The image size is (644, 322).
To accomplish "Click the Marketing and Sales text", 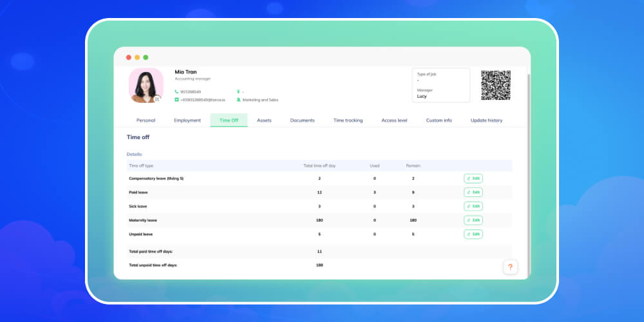I will click(x=260, y=100).
